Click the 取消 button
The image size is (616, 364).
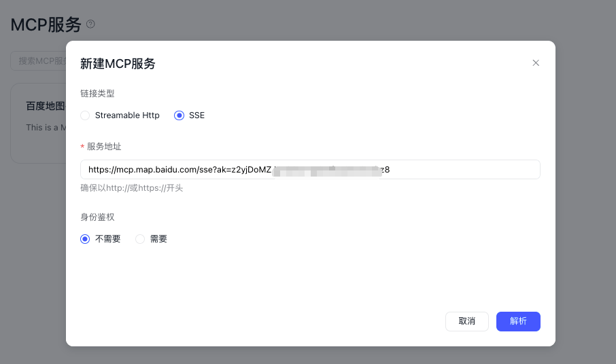pyautogui.click(x=466, y=321)
